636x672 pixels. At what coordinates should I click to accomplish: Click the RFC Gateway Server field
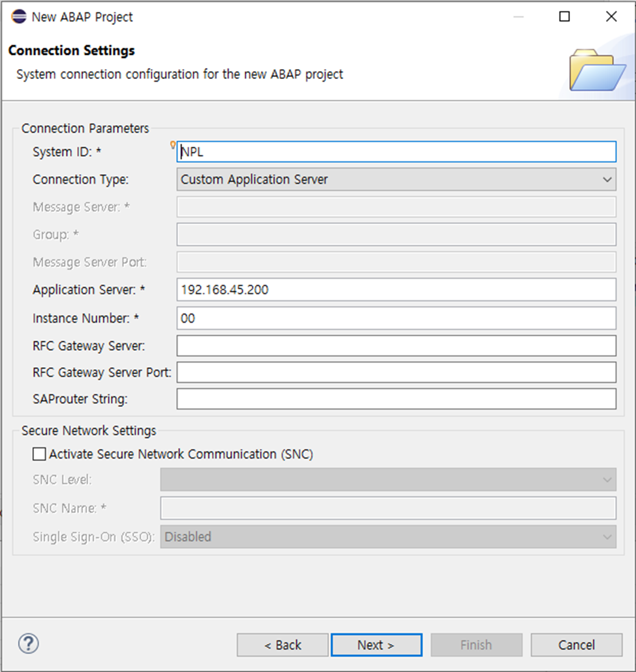click(x=396, y=346)
